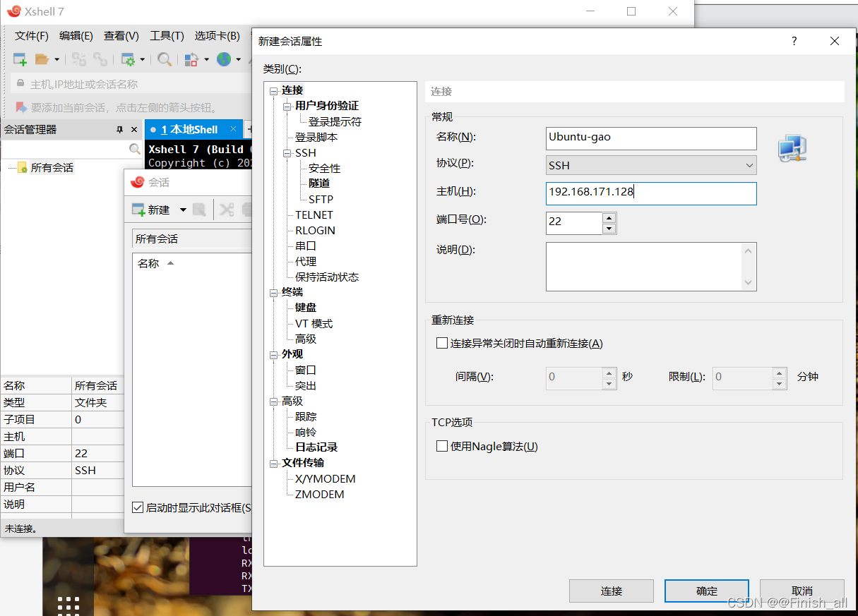Screen dimensions: 858x616
Task: Enable 连接异常关闭时自动重新连接 checkbox
Action: pyautogui.click(x=442, y=344)
